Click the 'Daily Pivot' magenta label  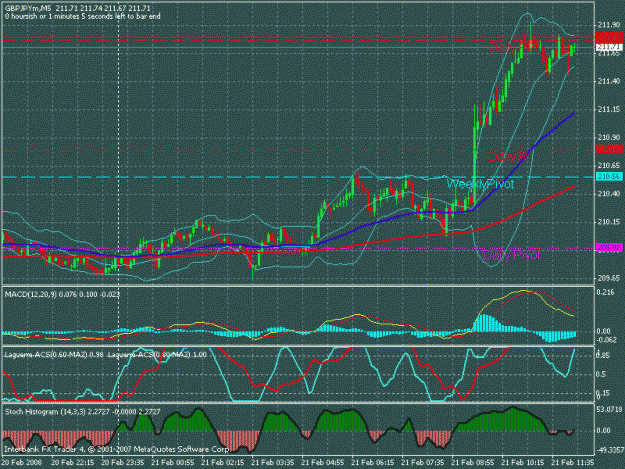tap(511, 255)
